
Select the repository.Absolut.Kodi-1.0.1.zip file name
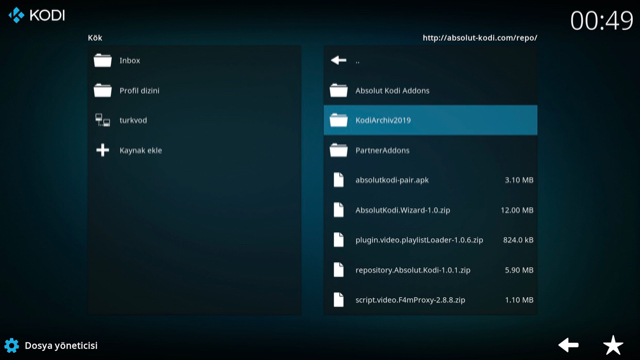pos(413,270)
